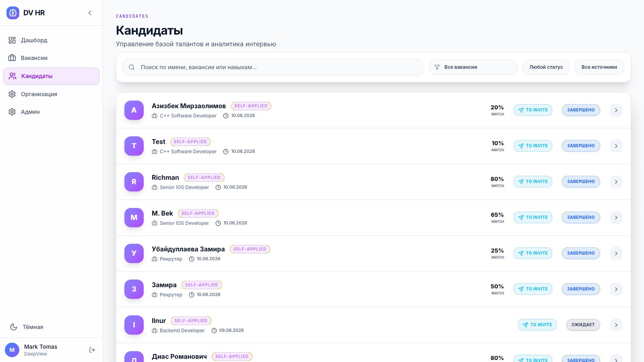Go to Вакансии in the sidebar
The width and height of the screenshot is (644, 362).
pos(51,58)
